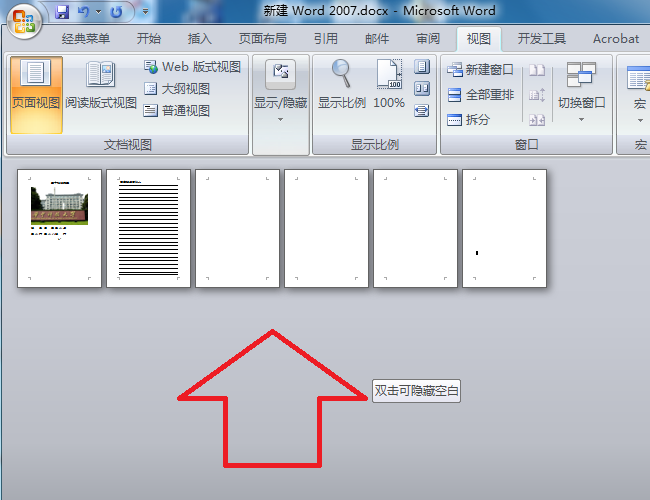Switch to the 审阅 tab
The image size is (650, 500).
coord(428,39)
